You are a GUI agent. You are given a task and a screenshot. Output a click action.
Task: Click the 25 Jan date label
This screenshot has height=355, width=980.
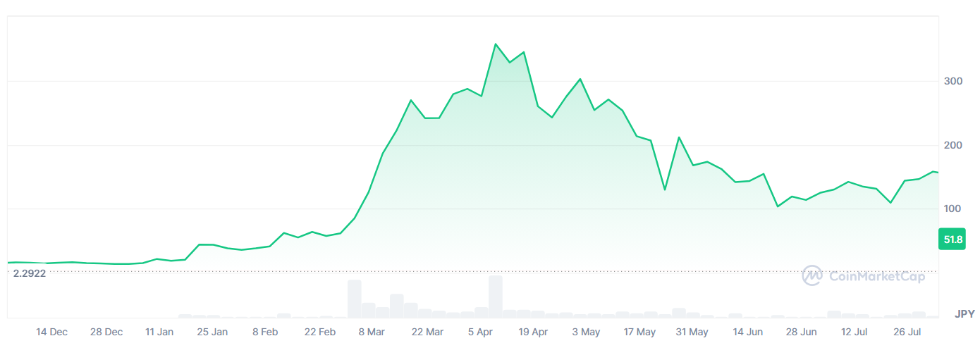212,332
